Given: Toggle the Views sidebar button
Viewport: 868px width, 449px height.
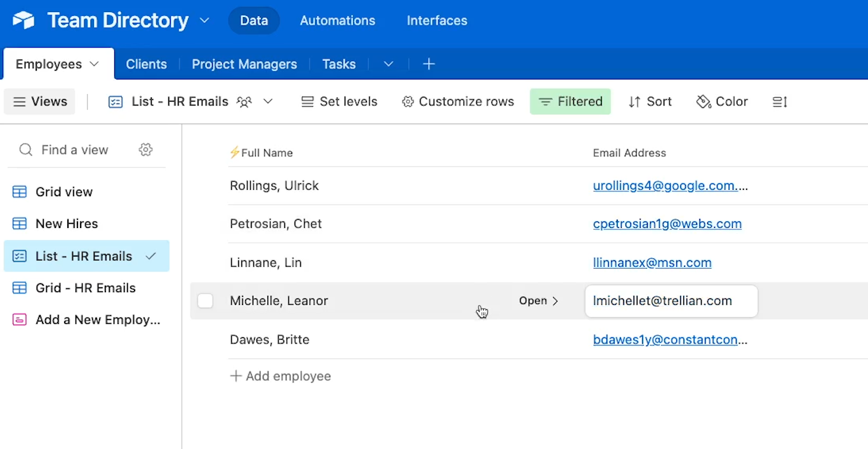Looking at the screenshot, I should coord(40,102).
